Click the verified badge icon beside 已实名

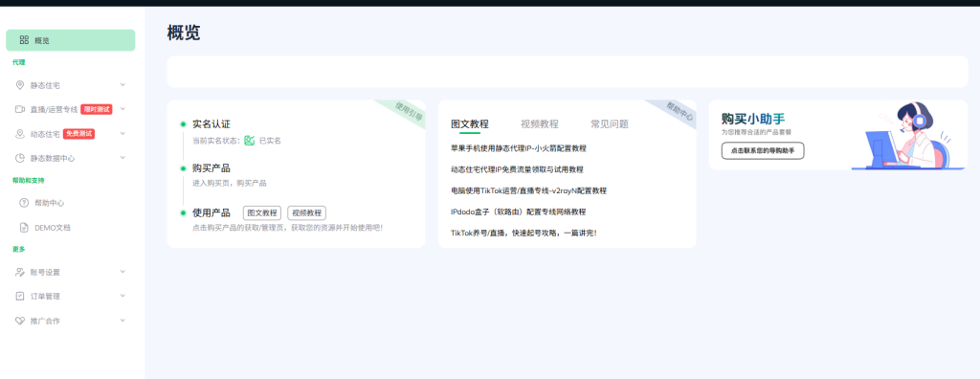[x=250, y=141]
